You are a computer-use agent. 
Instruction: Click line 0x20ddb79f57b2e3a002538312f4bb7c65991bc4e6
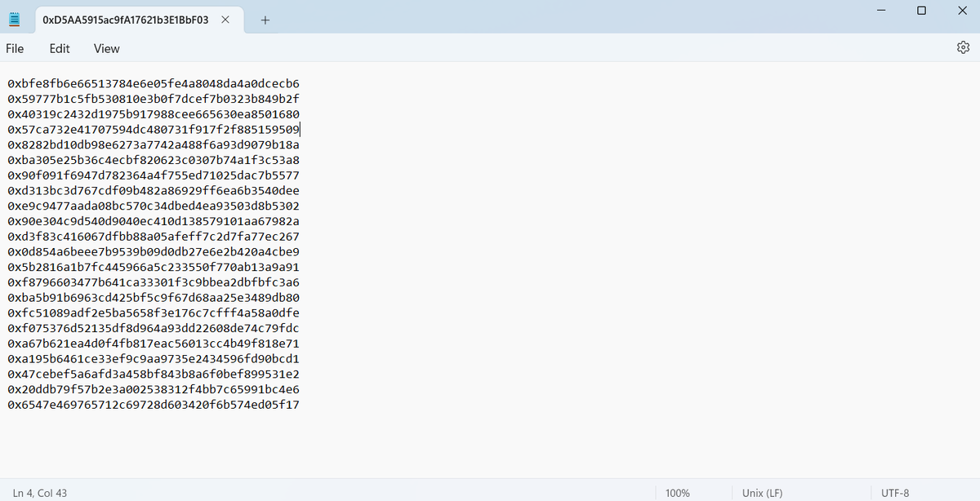(154, 389)
